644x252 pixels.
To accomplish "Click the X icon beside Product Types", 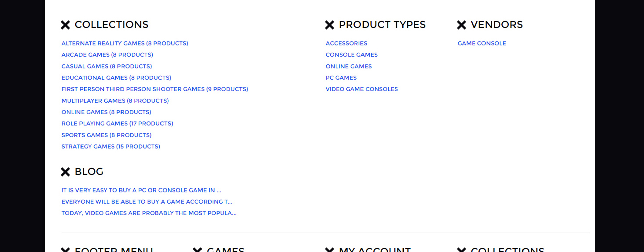I will click(x=329, y=25).
